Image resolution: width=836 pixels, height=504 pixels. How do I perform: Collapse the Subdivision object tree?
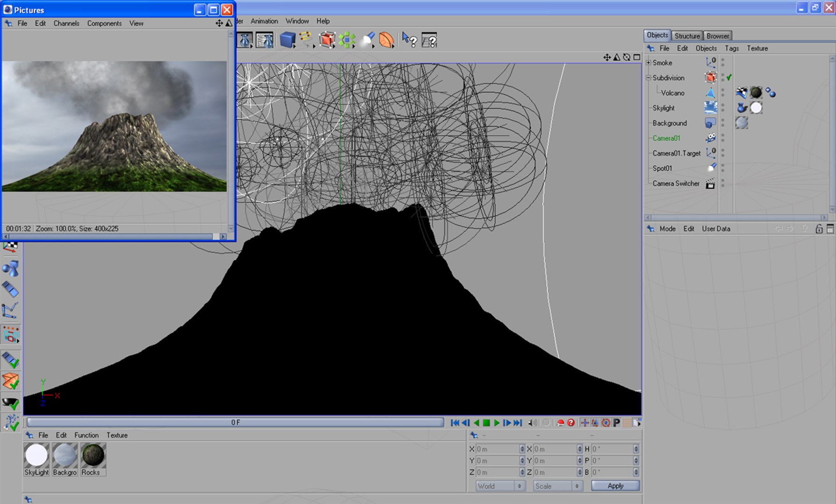click(x=648, y=78)
